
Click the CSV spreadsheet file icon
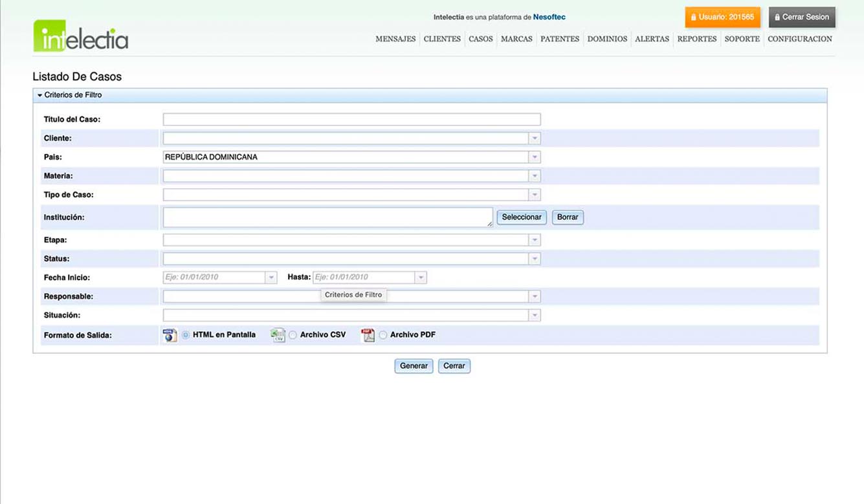(278, 335)
